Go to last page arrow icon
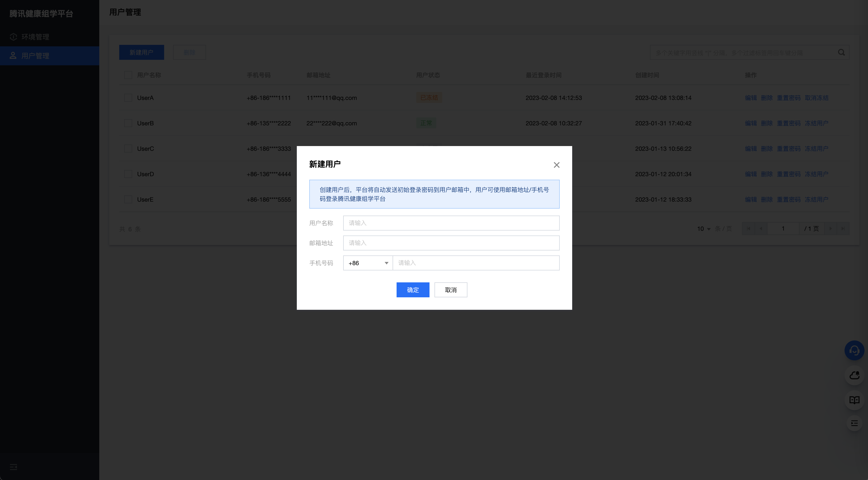 (843, 229)
